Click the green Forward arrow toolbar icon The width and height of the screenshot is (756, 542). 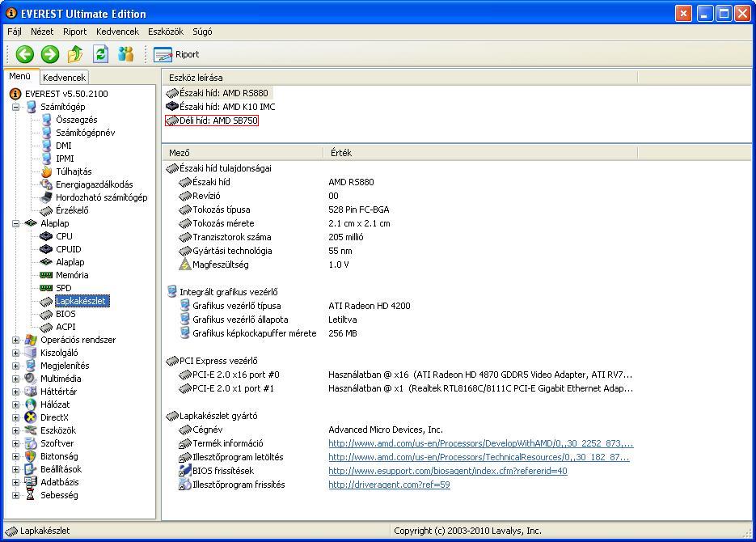pyautogui.click(x=50, y=54)
